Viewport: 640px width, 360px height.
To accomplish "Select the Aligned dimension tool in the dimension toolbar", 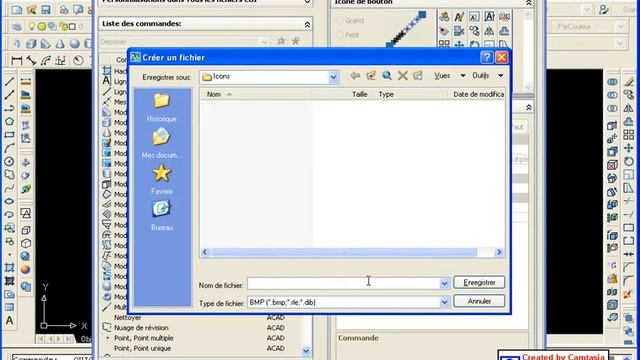I will 31,61.
